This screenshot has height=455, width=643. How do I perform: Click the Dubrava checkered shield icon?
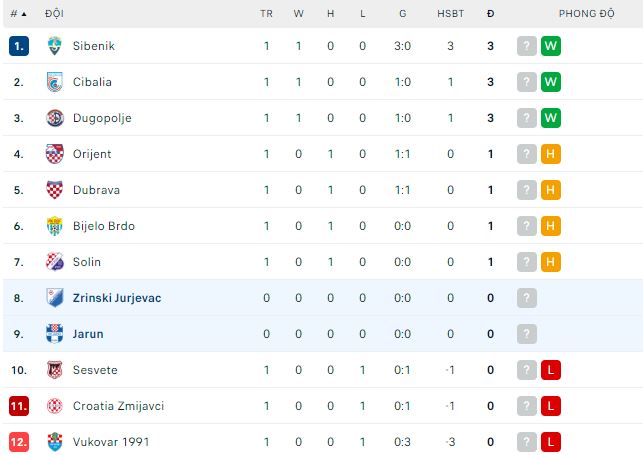pos(55,190)
